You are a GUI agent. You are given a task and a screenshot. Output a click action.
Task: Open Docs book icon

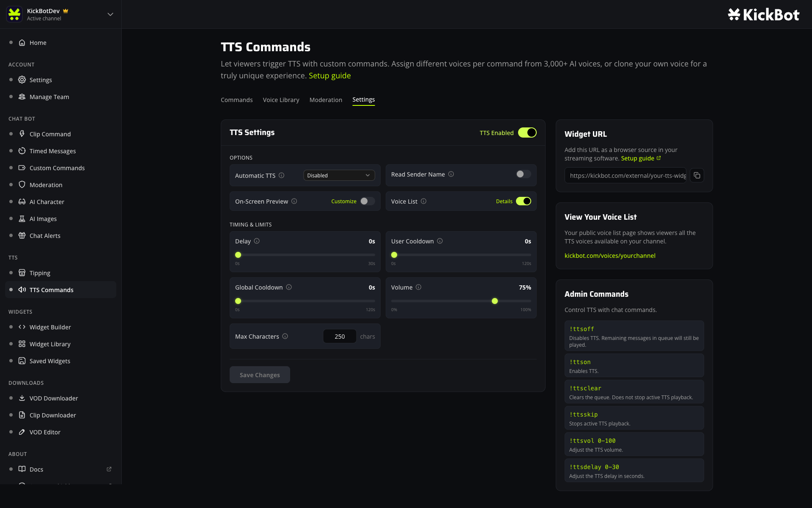(x=22, y=469)
